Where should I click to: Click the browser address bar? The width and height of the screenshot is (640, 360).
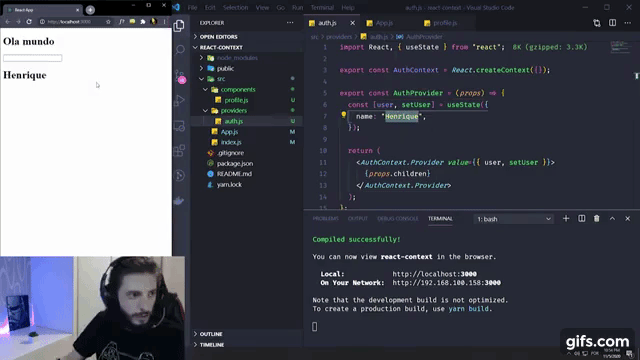click(76, 22)
